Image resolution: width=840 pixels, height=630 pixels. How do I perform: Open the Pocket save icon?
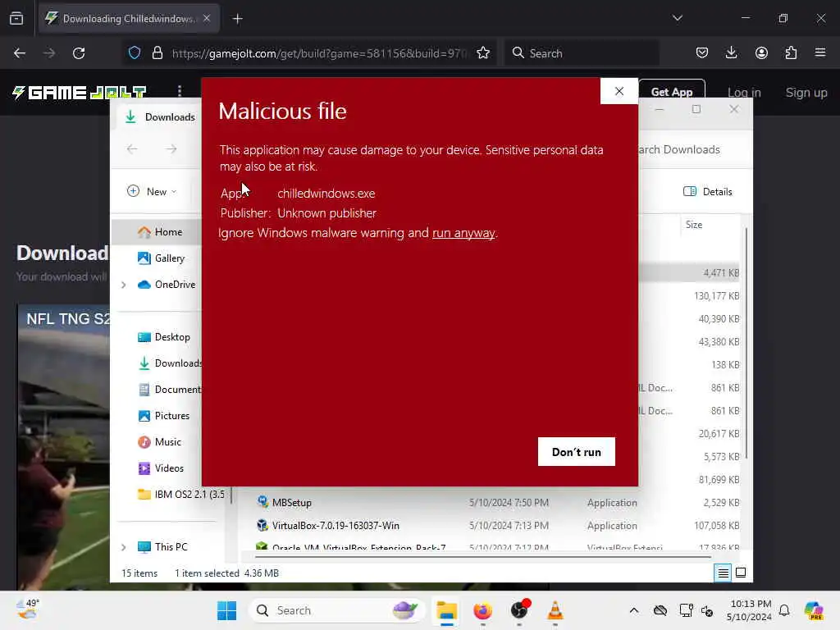tap(702, 53)
